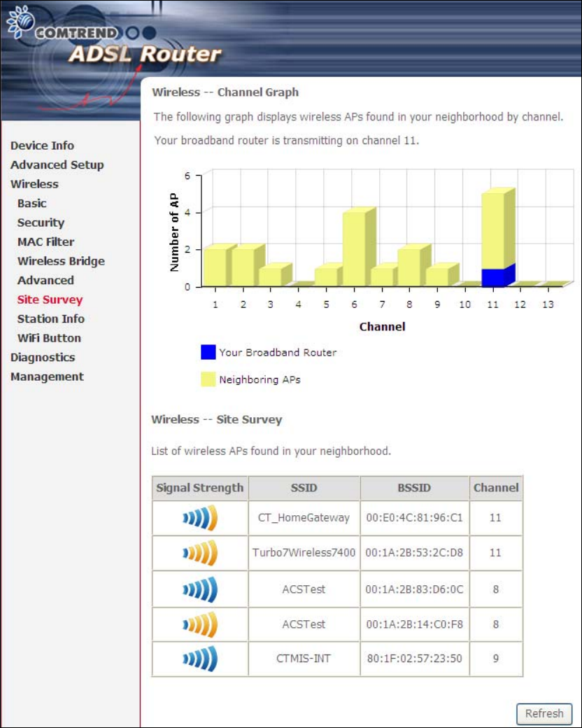Click the 'Neighboring APs' legend label
582x728 pixels.
click(260, 380)
